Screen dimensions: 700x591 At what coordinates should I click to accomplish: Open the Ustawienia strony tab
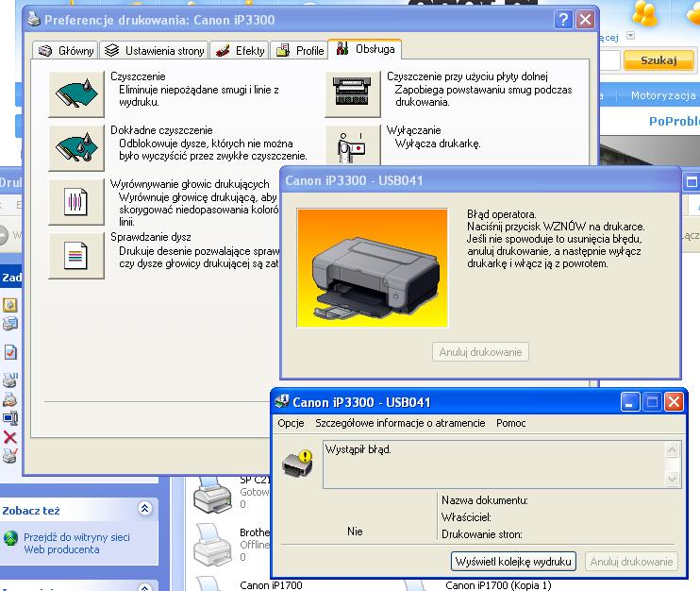click(154, 51)
